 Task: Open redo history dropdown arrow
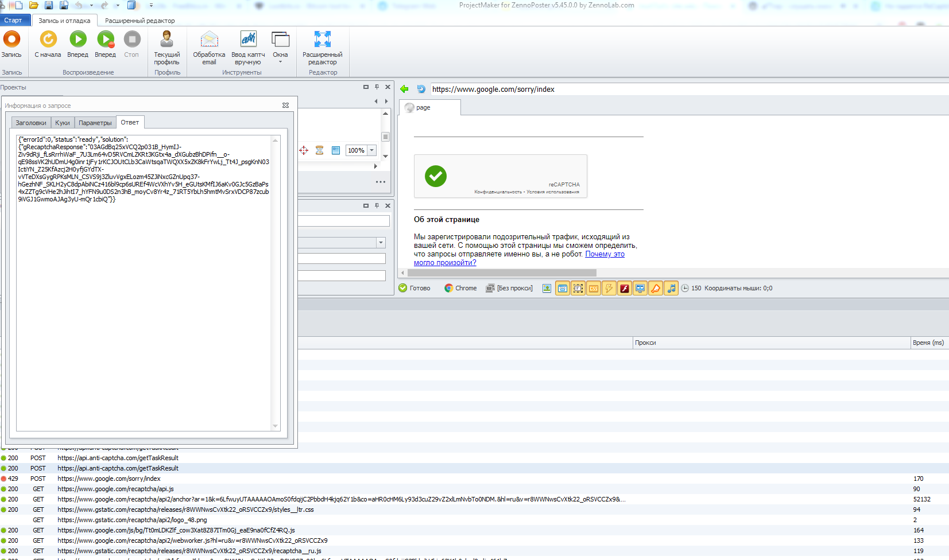118,5
